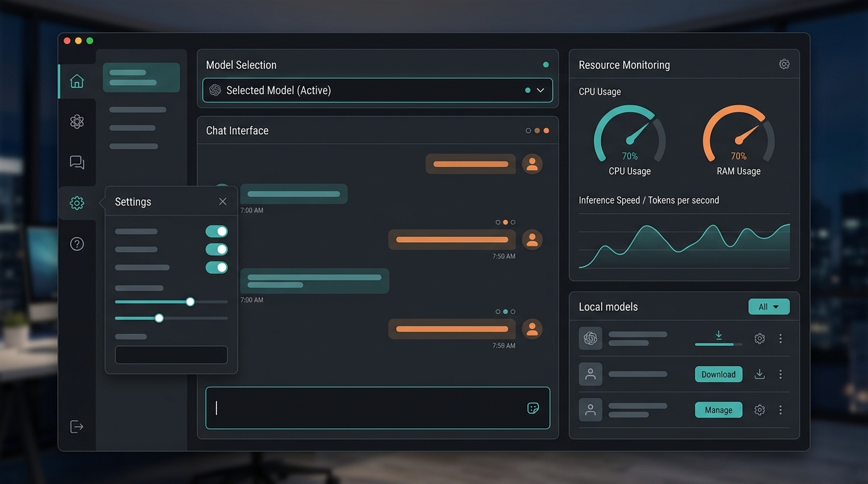
Task: Click the knot logo of the first local model
Action: pyautogui.click(x=590, y=338)
